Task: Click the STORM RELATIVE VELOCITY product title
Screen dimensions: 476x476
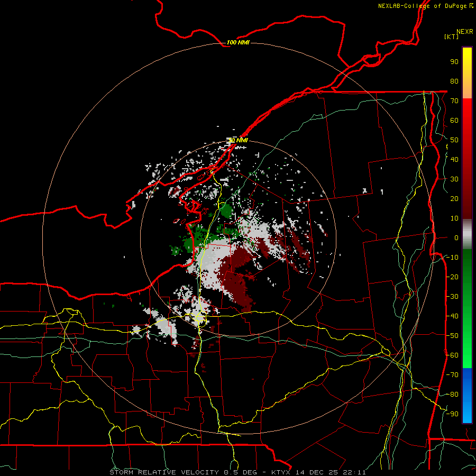Action: 164,472
